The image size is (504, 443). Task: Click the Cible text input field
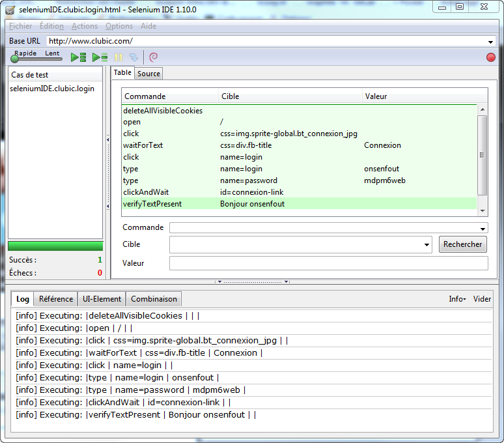click(296, 245)
